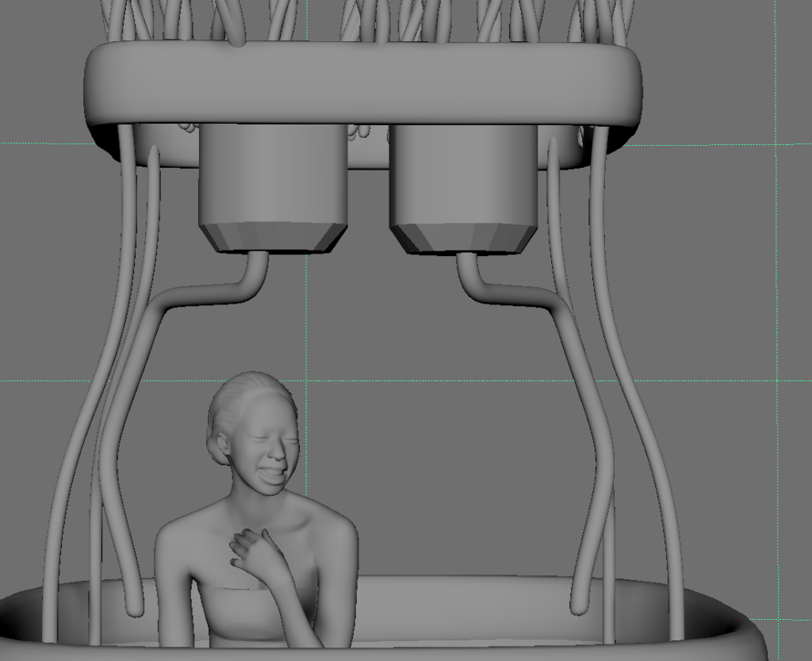
Task: Select the towel wrap on the woman's chest
Action: [x=238, y=614]
